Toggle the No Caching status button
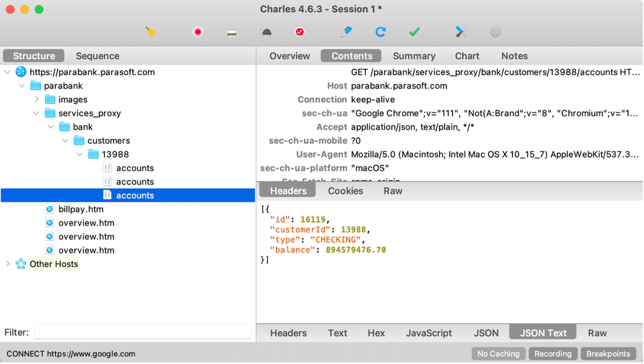This screenshot has width=644, height=364. pyautogui.click(x=498, y=354)
